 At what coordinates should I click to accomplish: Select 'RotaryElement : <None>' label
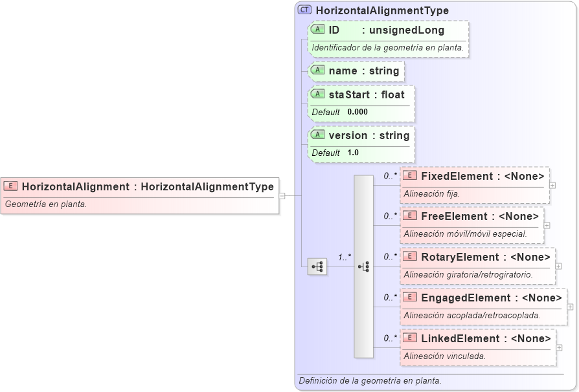pos(486,257)
